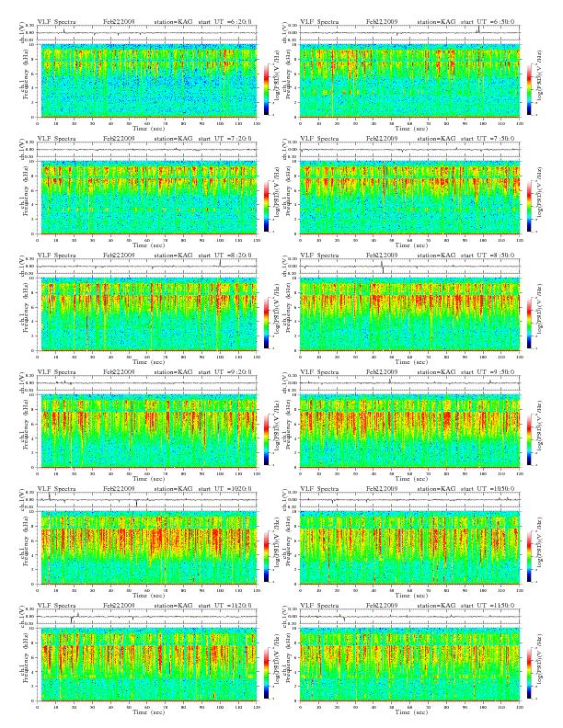
Task: Click the title text 'start UT =6:20:0'
Action: [224, 22]
